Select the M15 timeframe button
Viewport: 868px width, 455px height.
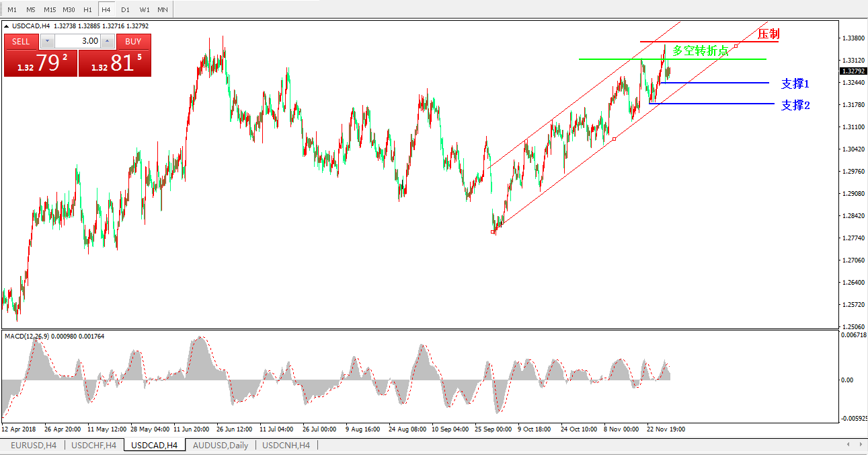click(x=50, y=10)
